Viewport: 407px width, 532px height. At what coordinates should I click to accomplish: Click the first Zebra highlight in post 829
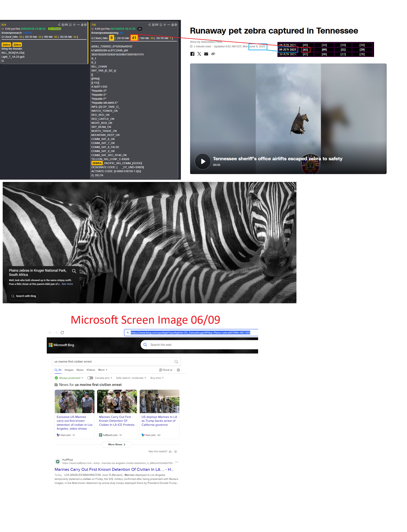tap(6, 45)
